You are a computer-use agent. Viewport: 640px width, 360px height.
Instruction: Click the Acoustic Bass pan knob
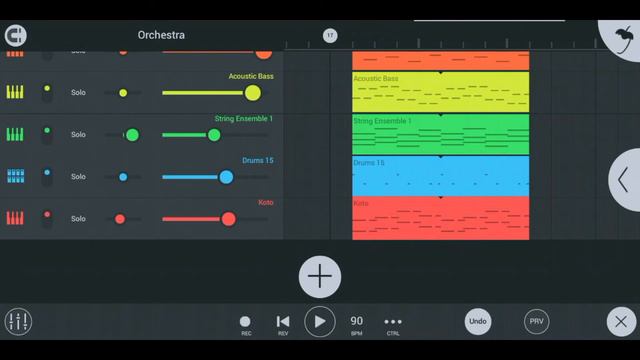[x=123, y=93]
